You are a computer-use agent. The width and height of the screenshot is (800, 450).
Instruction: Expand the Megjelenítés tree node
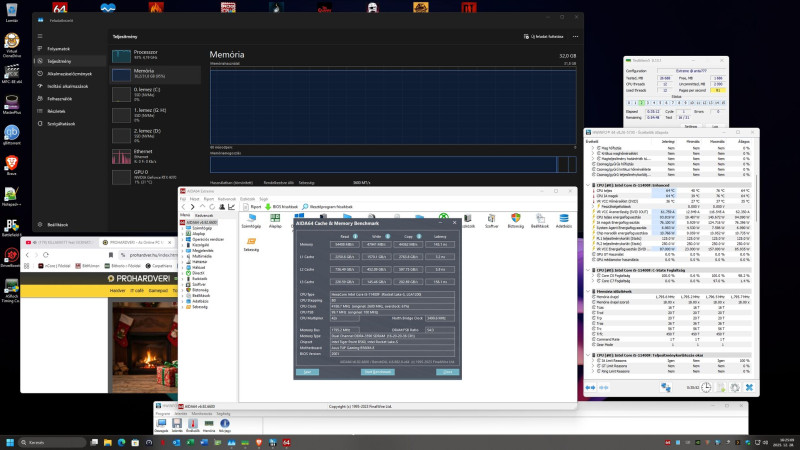click(181, 251)
